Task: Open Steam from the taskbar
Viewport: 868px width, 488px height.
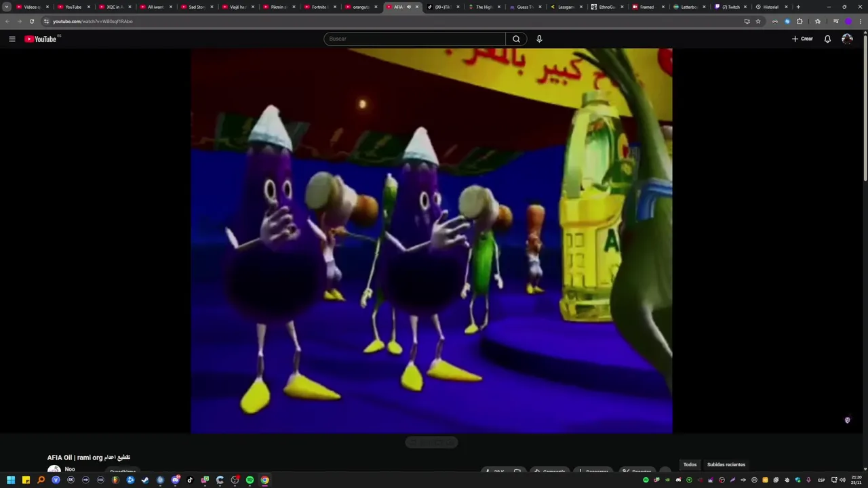Action: (145, 480)
